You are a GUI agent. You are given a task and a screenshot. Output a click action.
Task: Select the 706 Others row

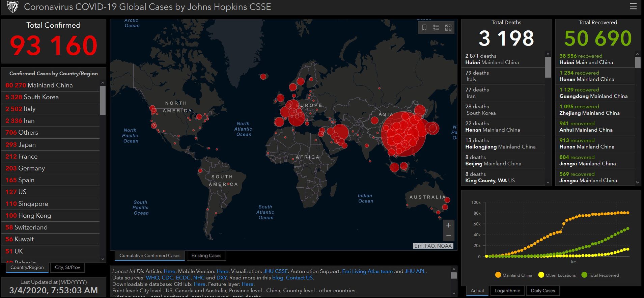[x=51, y=132]
